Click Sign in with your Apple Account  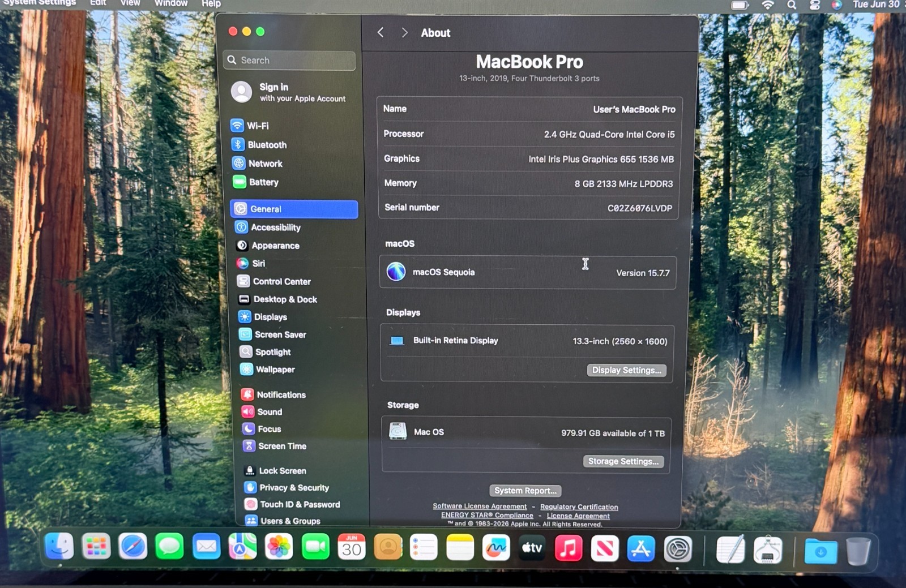(289, 92)
